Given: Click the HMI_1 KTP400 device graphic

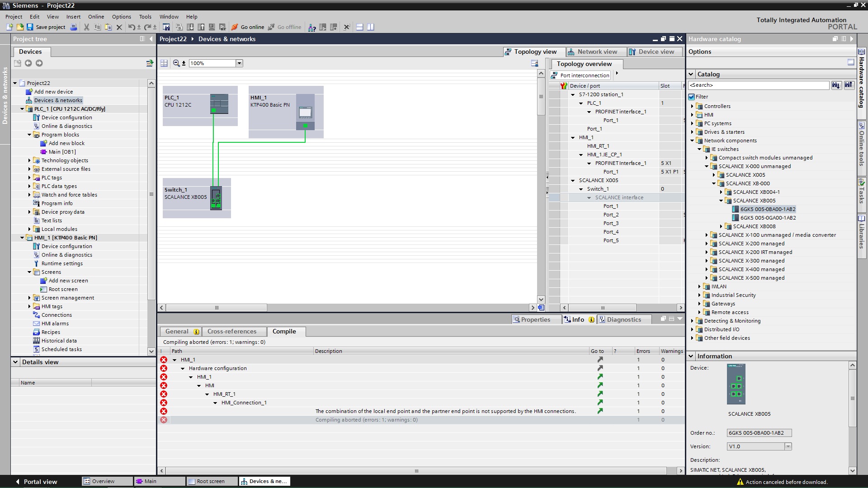Looking at the screenshot, I should pyautogui.click(x=305, y=112).
